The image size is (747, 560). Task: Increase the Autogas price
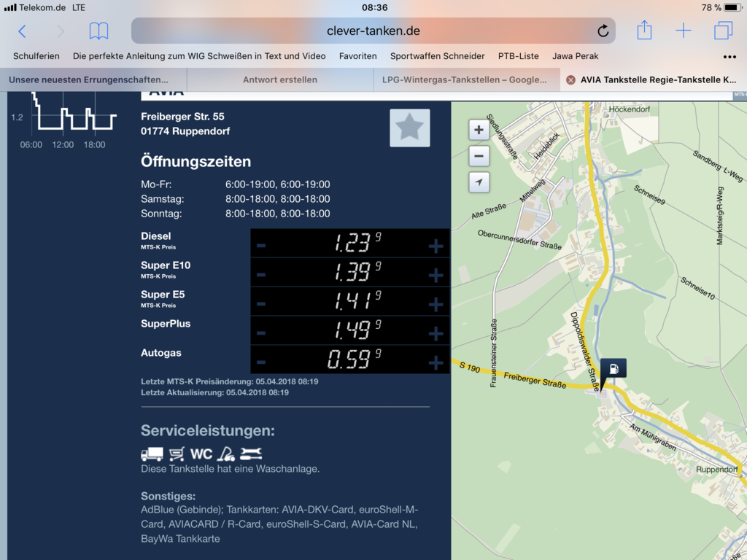(436, 362)
